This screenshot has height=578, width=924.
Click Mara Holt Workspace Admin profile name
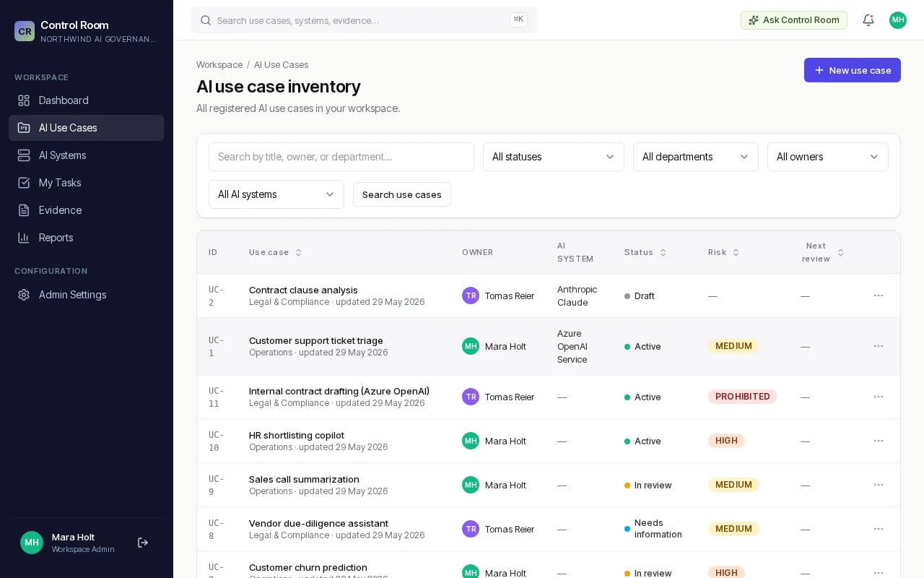83,543
